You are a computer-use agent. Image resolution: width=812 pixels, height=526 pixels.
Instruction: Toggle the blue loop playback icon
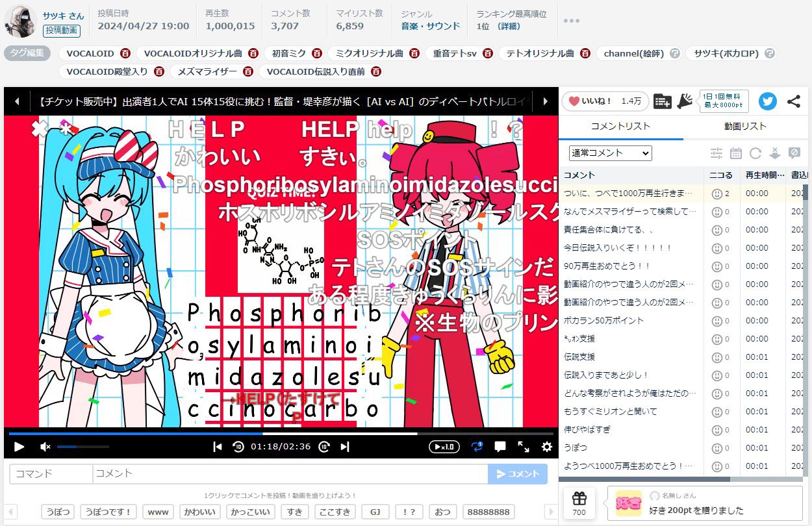click(x=477, y=447)
